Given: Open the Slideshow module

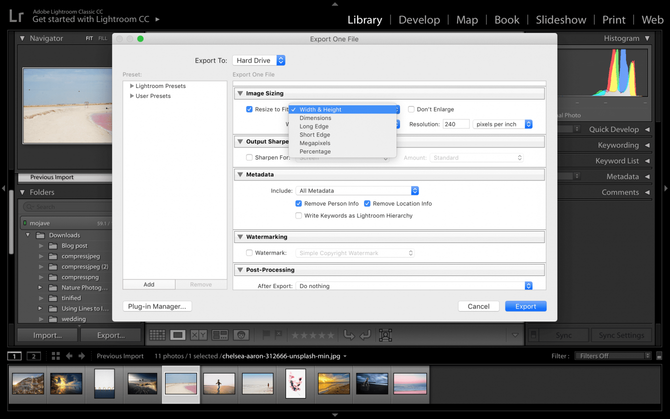Looking at the screenshot, I should (x=561, y=20).
